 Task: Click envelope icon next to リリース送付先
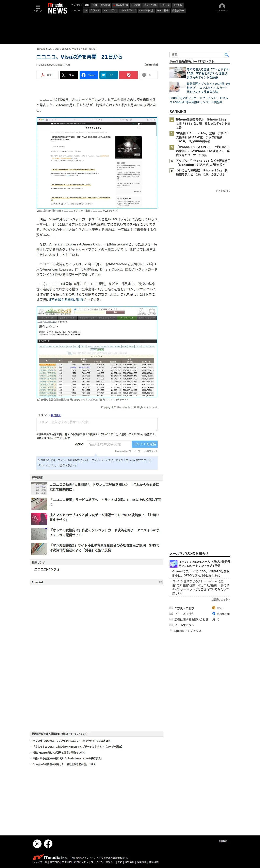tap(171, 614)
